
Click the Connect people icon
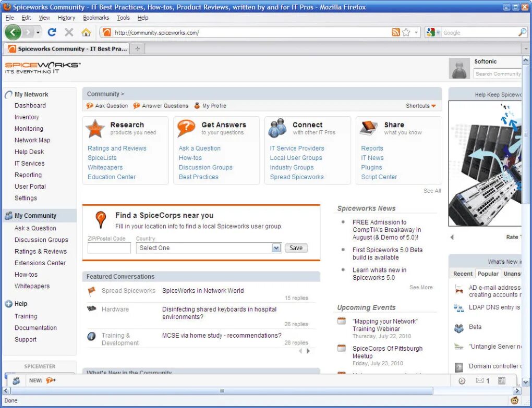coord(277,128)
